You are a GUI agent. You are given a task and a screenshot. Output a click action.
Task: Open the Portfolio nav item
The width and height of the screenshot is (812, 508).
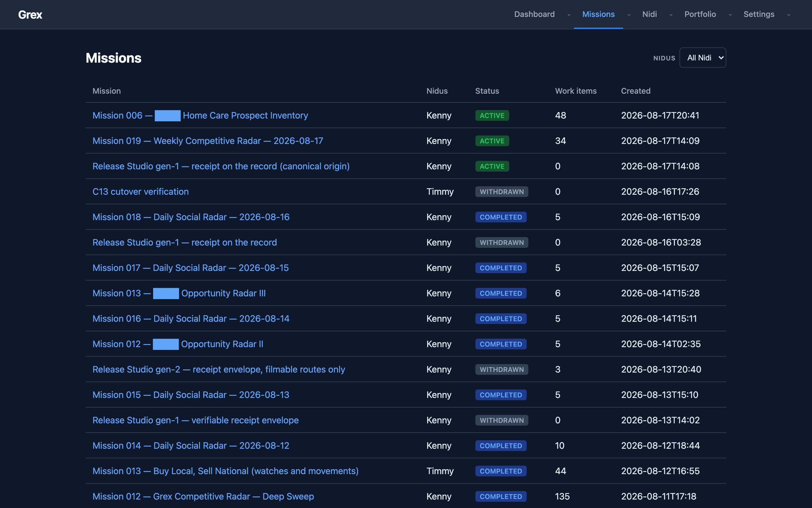click(700, 14)
